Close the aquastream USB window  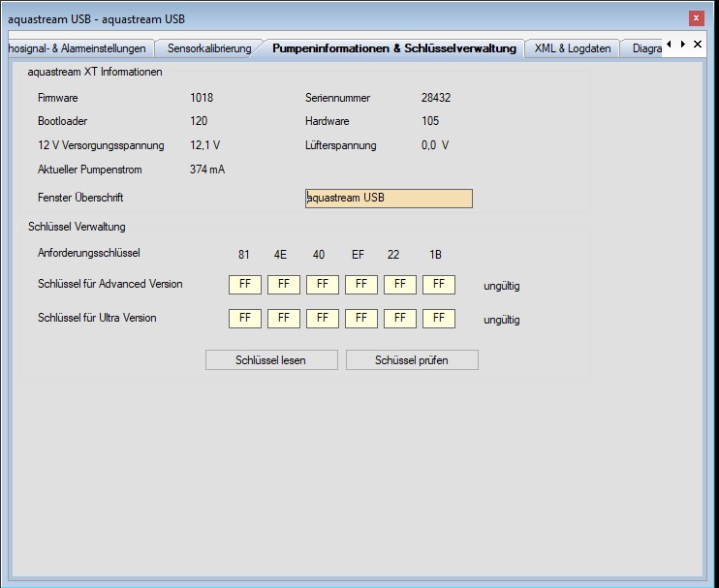[x=696, y=18]
